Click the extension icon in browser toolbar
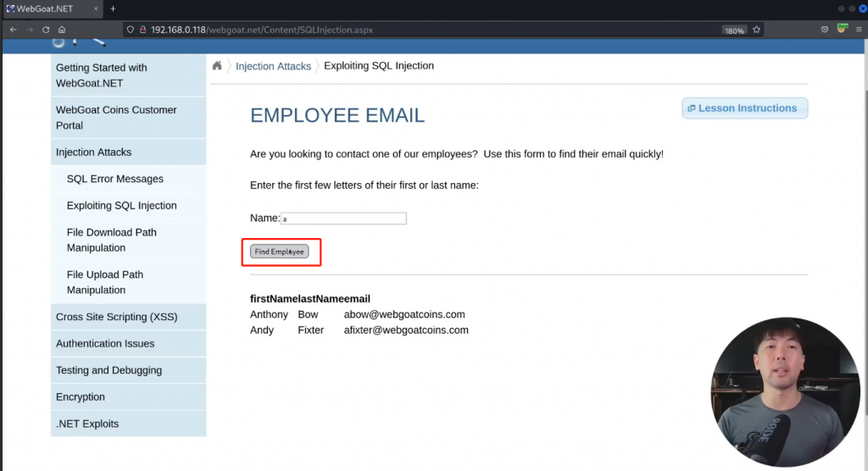 [x=842, y=29]
